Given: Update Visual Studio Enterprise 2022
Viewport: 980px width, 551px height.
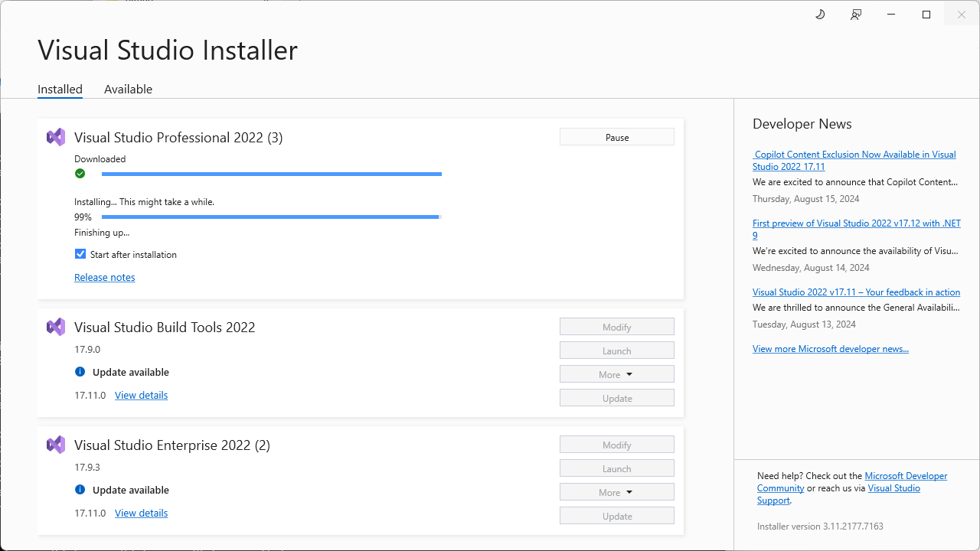Looking at the screenshot, I should [617, 516].
